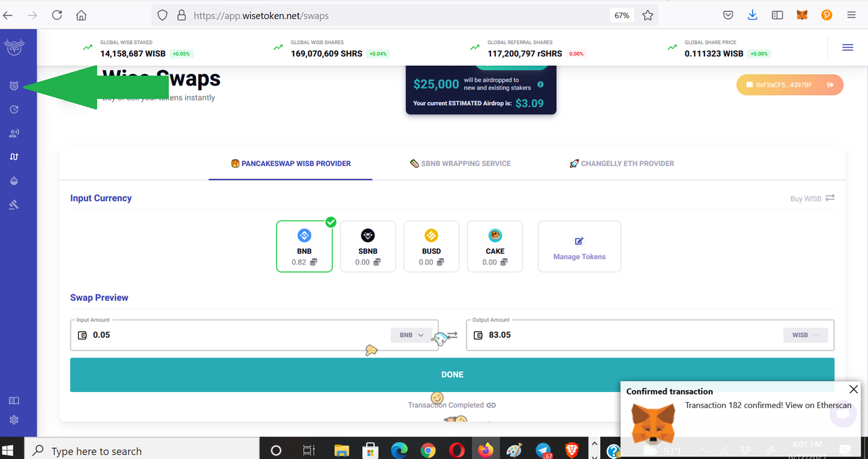Reload the current page

click(57, 15)
